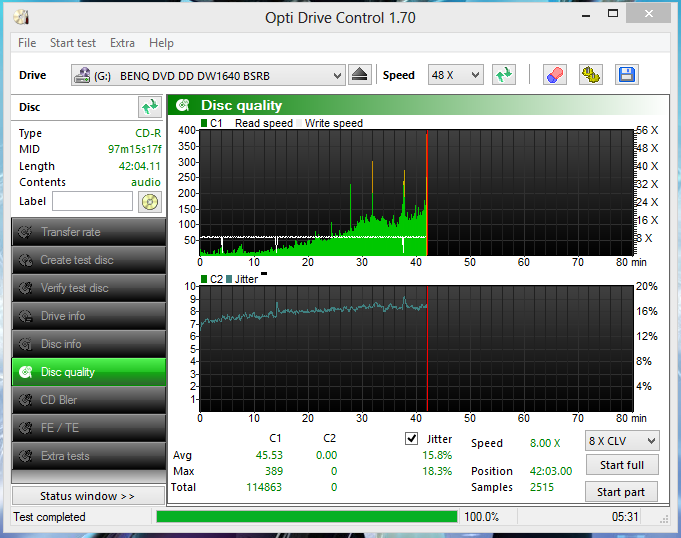The width and height of the screenshot is (681, 538).
Task: Expand the 8 X CLV dropdown
Action: [x=651, y=441]
